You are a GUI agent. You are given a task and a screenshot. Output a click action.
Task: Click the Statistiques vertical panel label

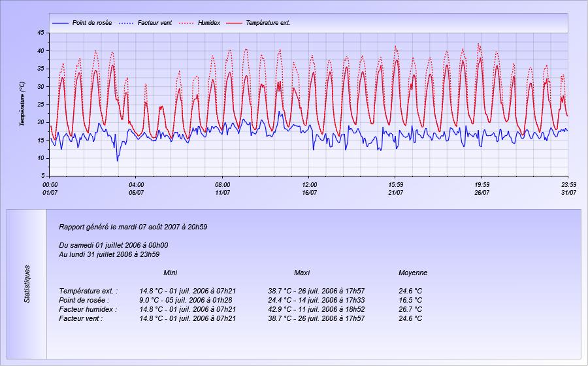27,284
